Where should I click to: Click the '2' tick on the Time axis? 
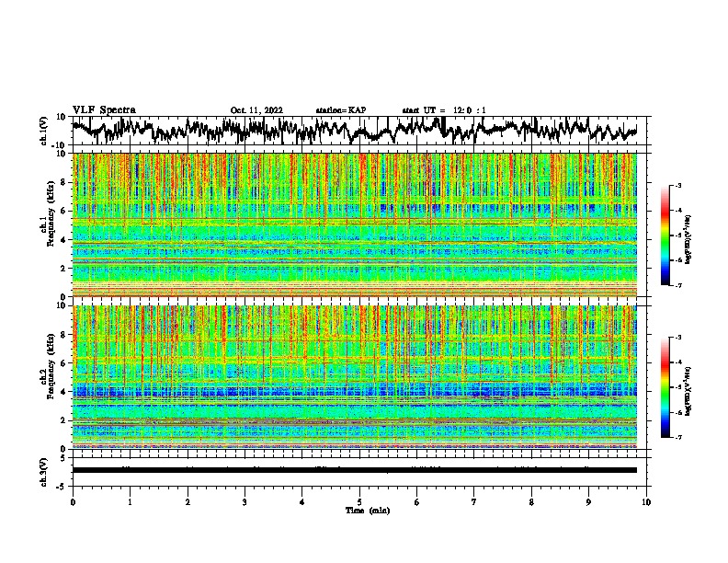[188, 502]
